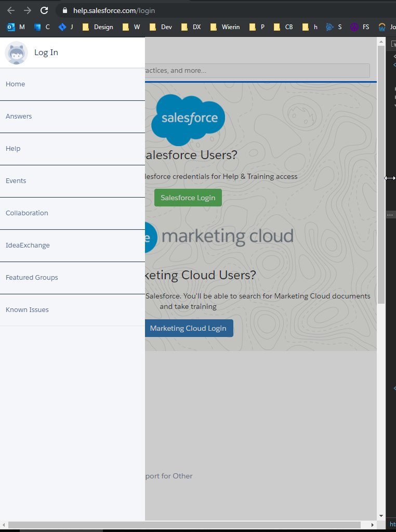
Task: Open the Wierin bookmarks folder
Action: 225,27
